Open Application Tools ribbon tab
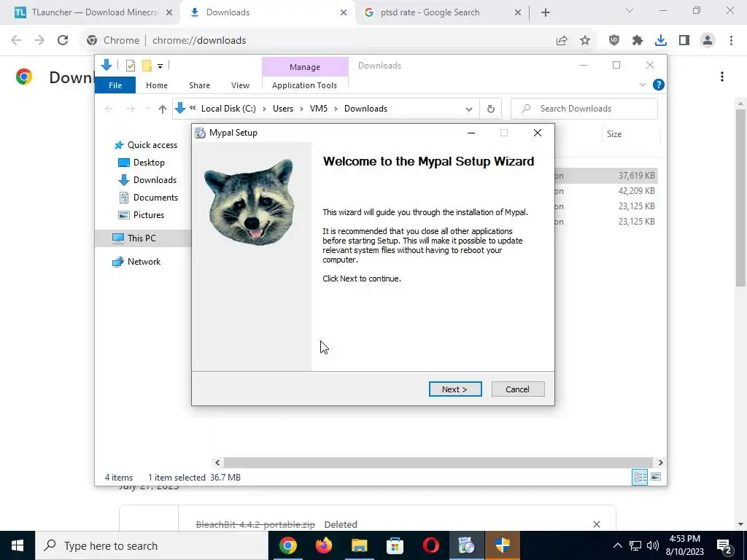 coord(304,85)
